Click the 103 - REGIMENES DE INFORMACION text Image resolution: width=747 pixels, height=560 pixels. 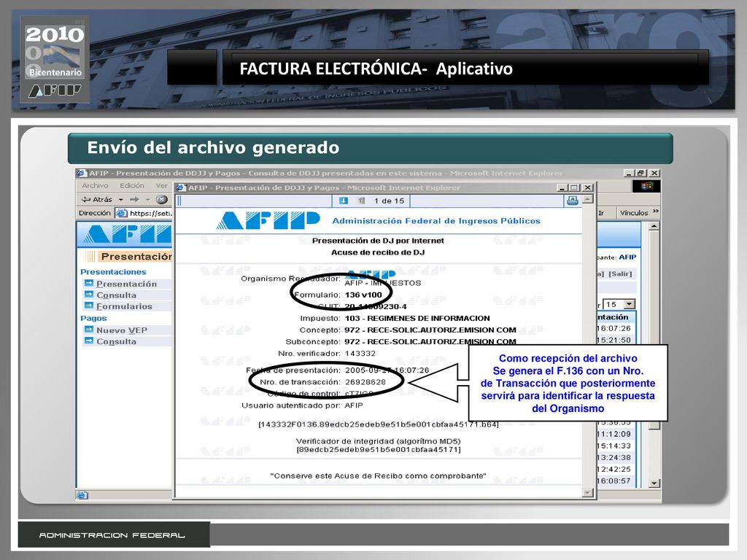pos(417,318)
